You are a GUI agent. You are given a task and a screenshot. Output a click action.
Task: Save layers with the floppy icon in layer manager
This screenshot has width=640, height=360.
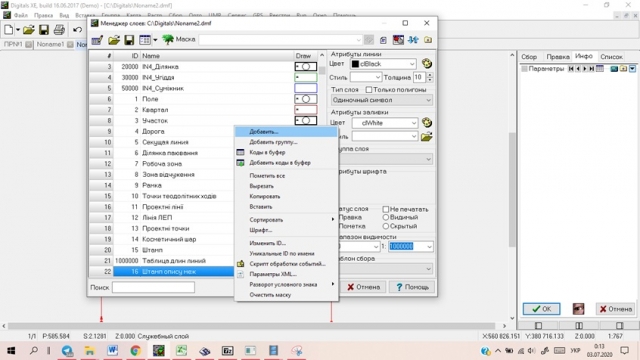(129, 40)
